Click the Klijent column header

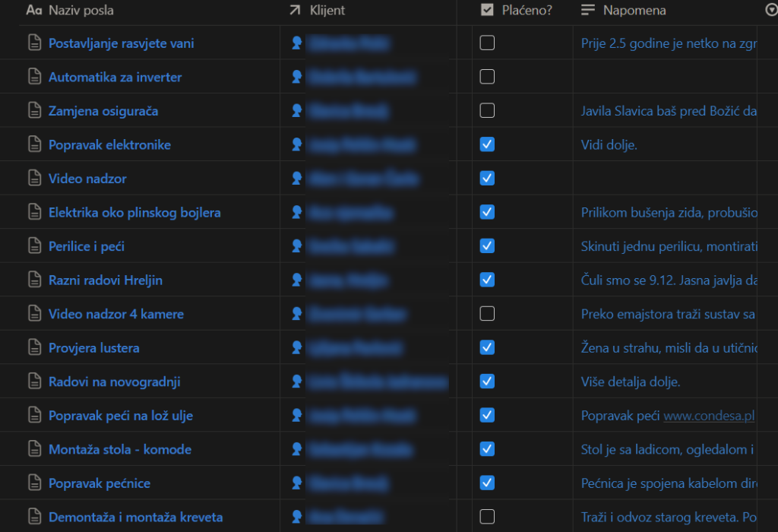point(327,11)
